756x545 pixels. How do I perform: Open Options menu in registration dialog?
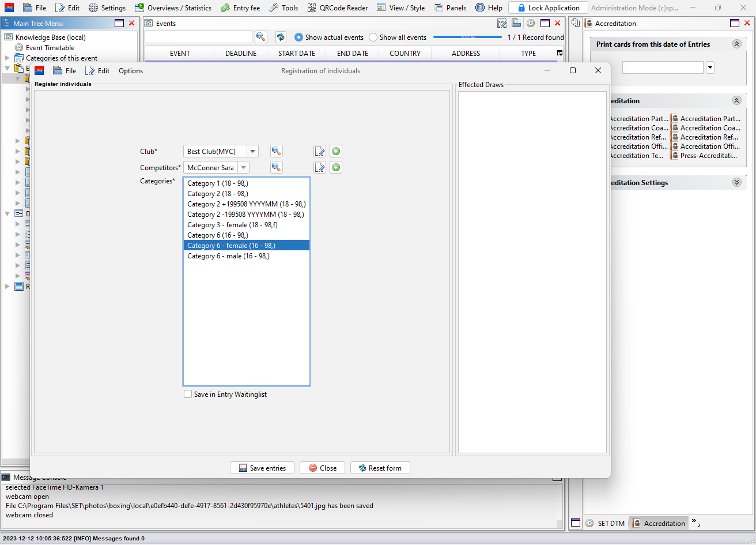click(131, 70)
